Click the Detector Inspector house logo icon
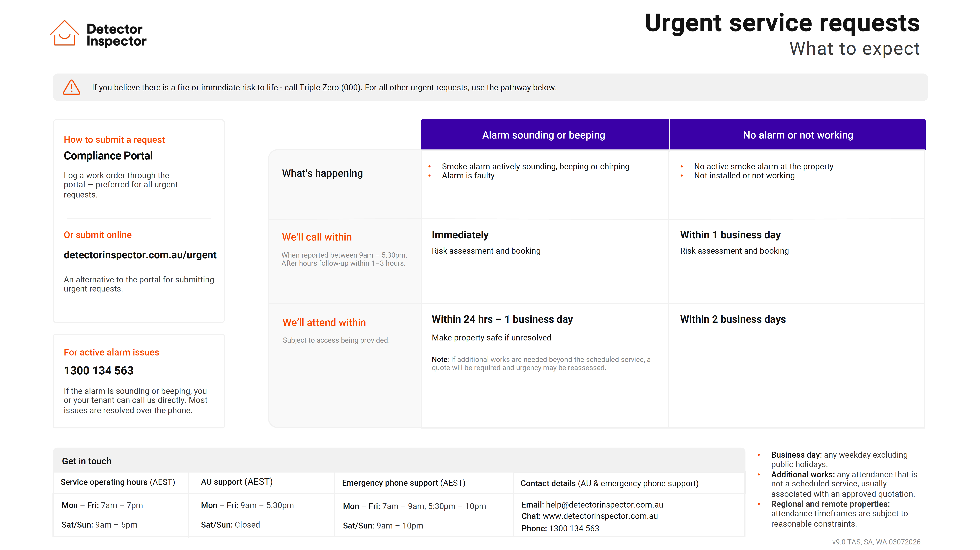Screen dimensions: 980x550 [64, 33]
